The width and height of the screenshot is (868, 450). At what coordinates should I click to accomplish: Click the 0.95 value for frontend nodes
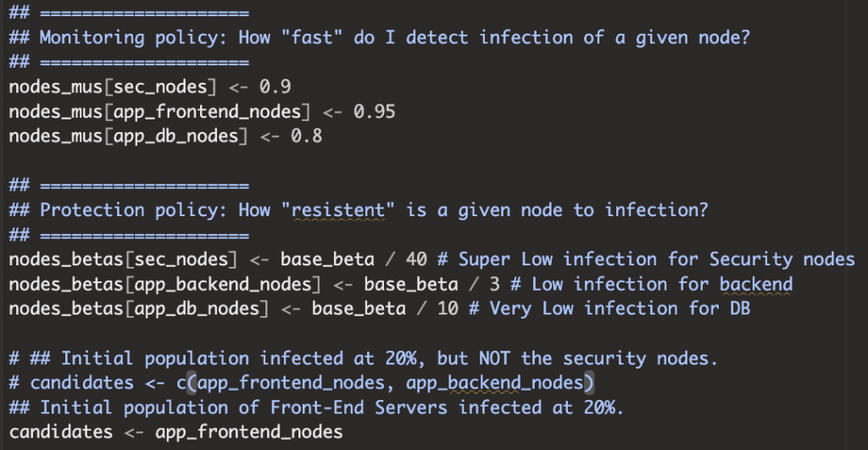[374, 112]
